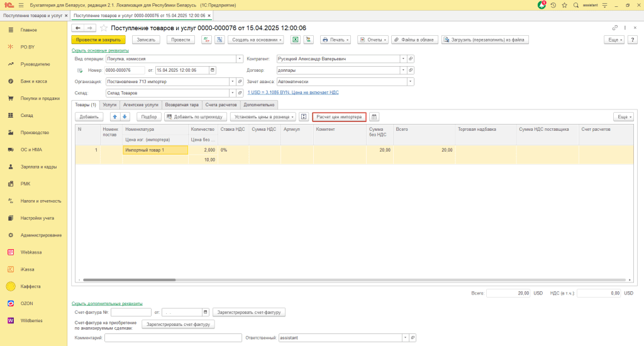Click the search magnifier in title bar
The image size is (644, 346).
(575, 5)
